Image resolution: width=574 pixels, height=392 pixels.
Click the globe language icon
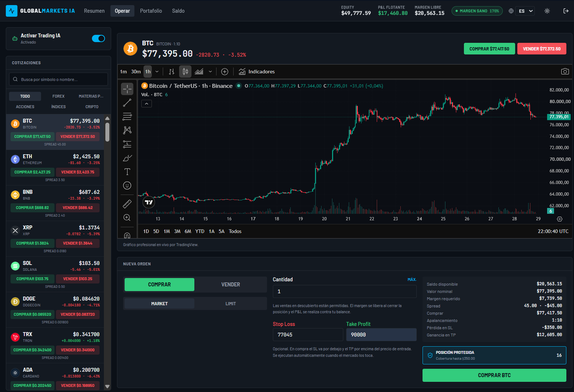point(511,11)
